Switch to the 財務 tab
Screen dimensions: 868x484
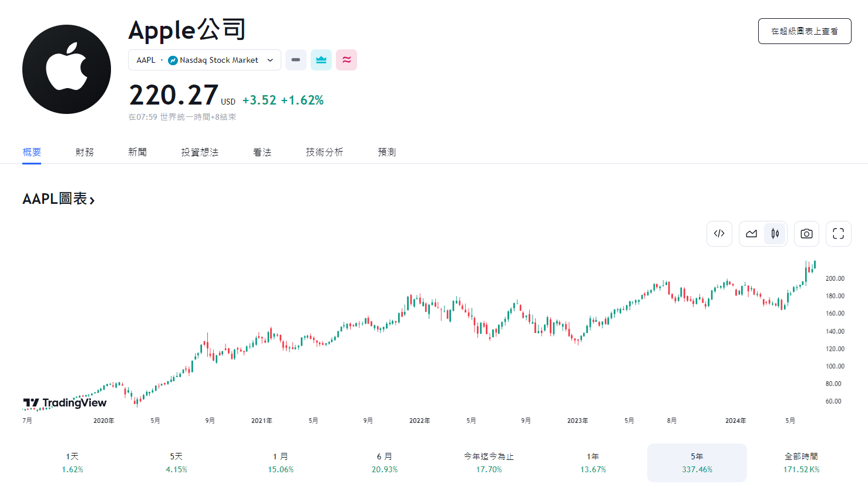[85, 151]
